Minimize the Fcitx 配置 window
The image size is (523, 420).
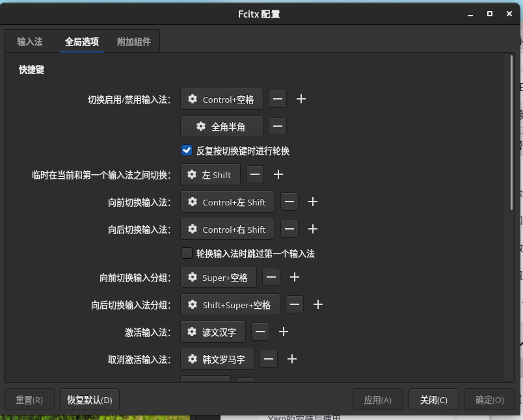click(470, 14)
